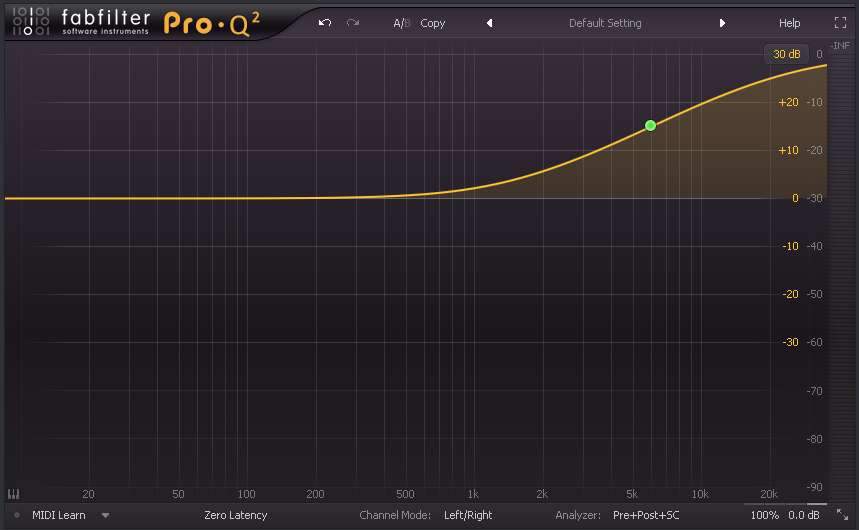Click the +20 dB scale label
This screenshot has width=859, height=530.
[x=788, y=102]
